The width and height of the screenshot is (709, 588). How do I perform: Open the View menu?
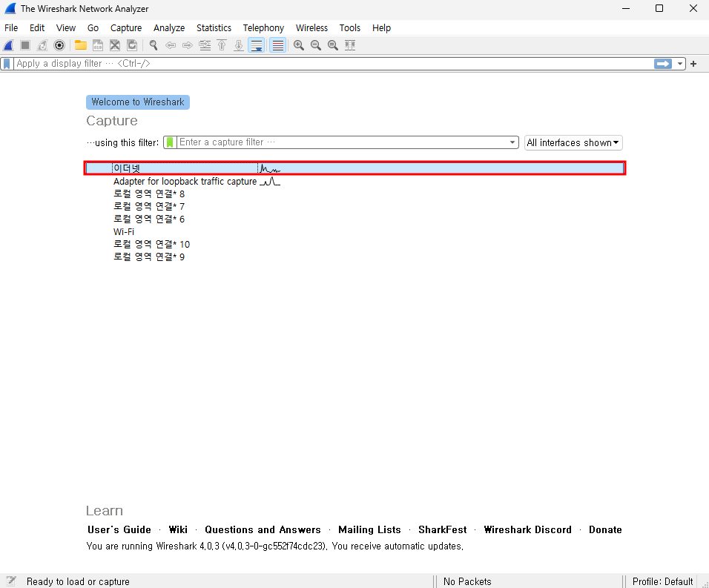(x=66, y=28)
